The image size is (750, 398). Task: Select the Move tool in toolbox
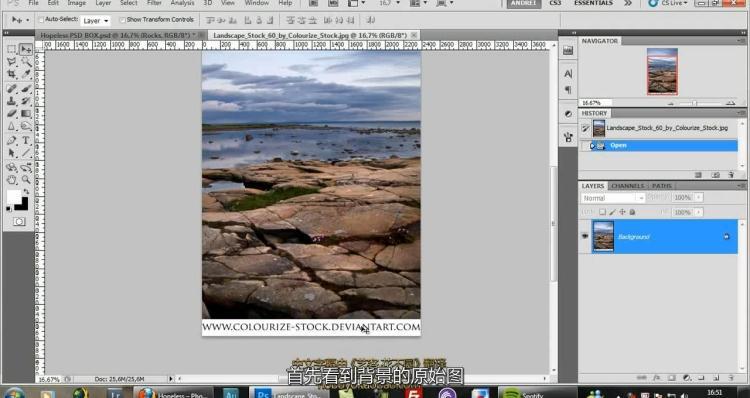(x=26, y=49)
